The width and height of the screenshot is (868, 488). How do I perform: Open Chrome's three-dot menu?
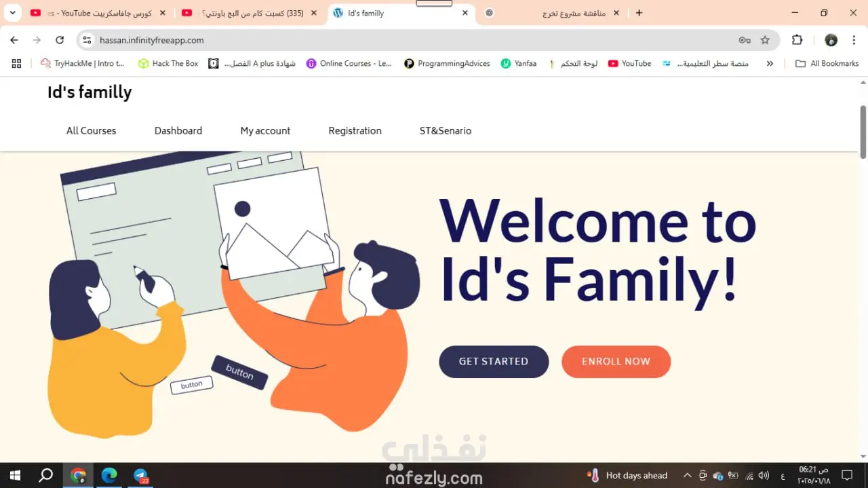tap(854, 40)
